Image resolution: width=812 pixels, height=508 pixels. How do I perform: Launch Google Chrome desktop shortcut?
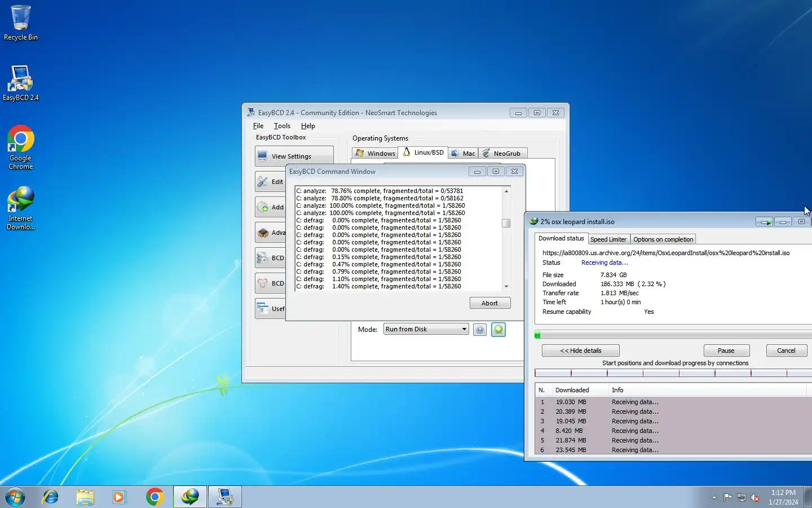[21, 147]
